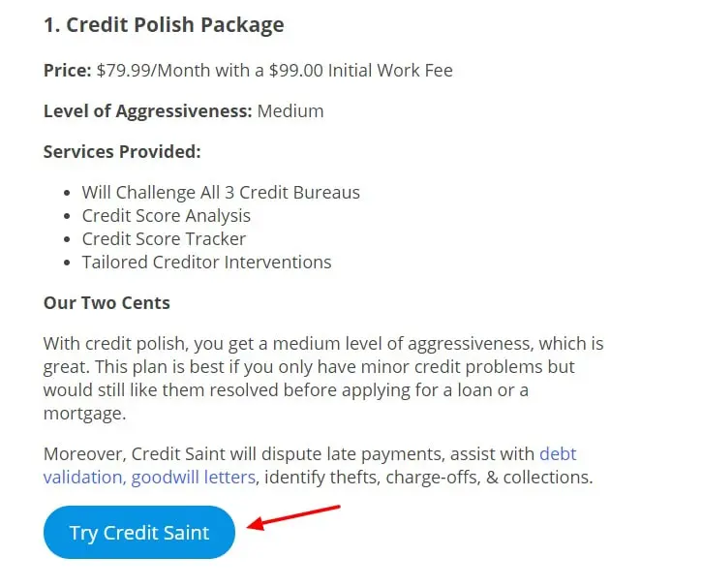Select the 'Credit Score Tracker' list item
The height and width of the screenshot is (588, 702).
coord(165,238)
